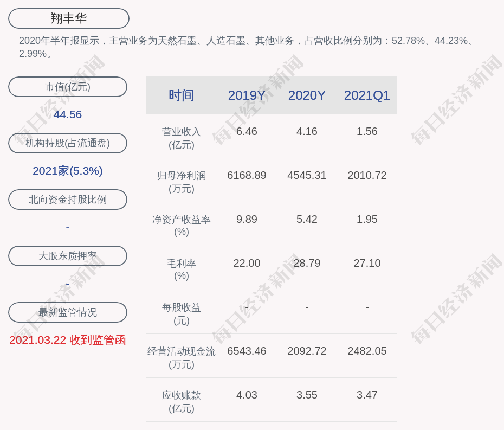Select the 2021Q1 column header
The height and width of the screenshot is (430, 504).
[367, 95]
